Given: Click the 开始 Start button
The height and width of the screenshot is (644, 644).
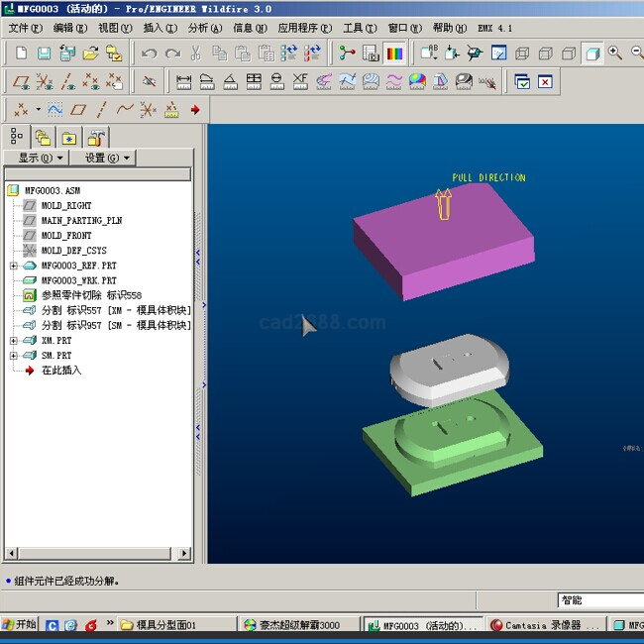Looking at the screenshot, I should point(20,625).
